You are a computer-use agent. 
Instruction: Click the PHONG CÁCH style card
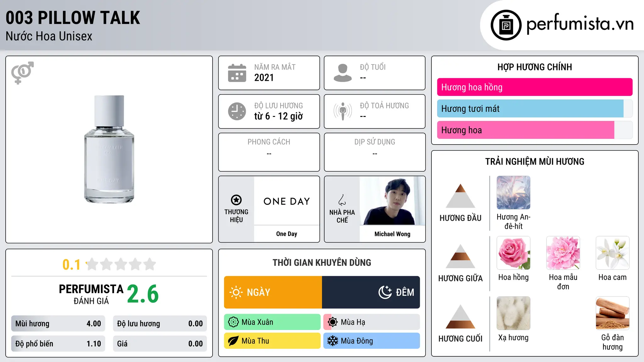point(269,152)
